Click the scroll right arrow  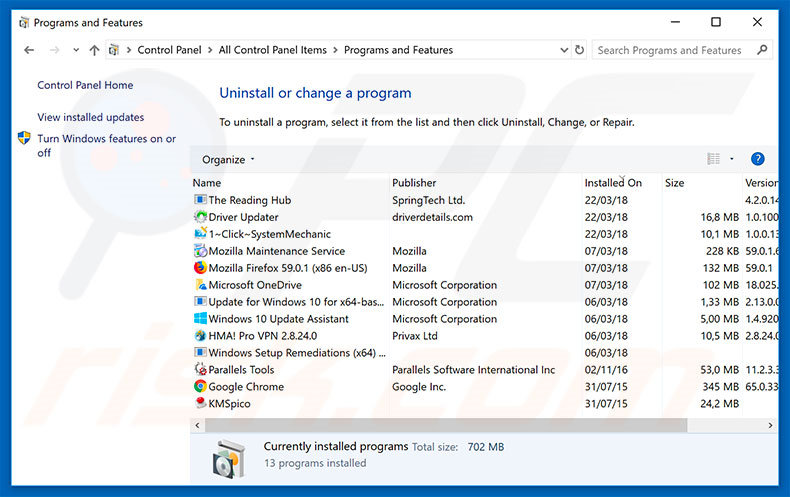coord(770,425)
